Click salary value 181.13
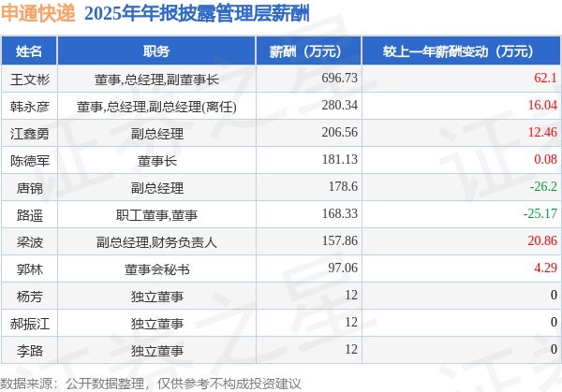Viewport: 562px width, 392px height. tap(339, 159)
